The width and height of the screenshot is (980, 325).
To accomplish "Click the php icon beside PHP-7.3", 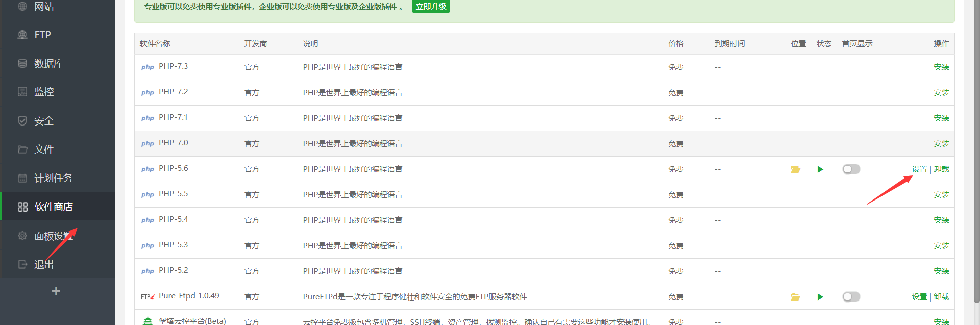I will point(148,67).
